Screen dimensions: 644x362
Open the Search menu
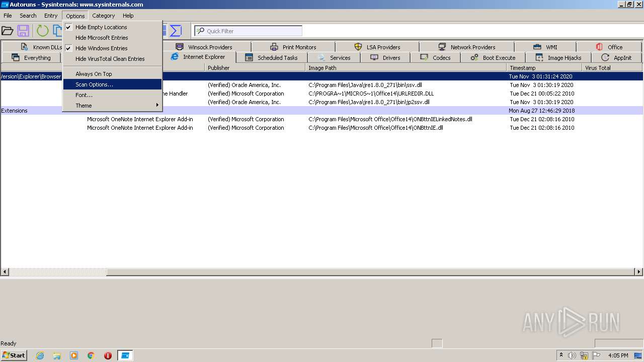point(28,16)
